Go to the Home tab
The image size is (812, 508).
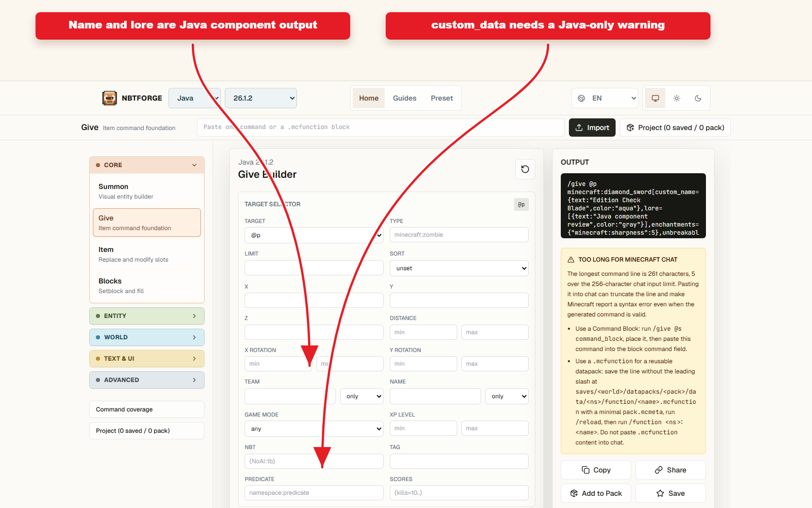tap(369, 98)
